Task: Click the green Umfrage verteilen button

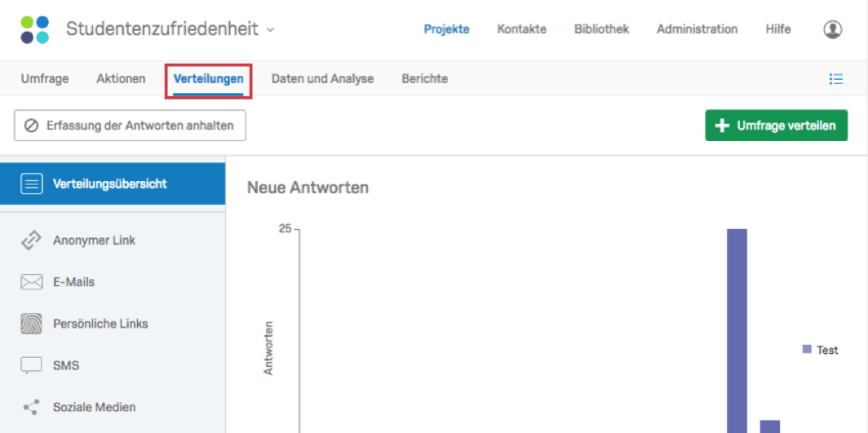Action: [776, 126]
